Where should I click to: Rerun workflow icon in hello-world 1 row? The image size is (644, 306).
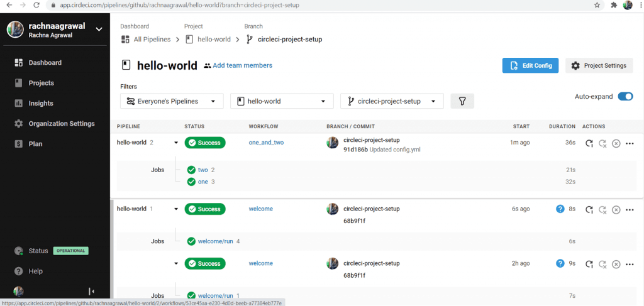pyautogui.click(x=589, y=210)
